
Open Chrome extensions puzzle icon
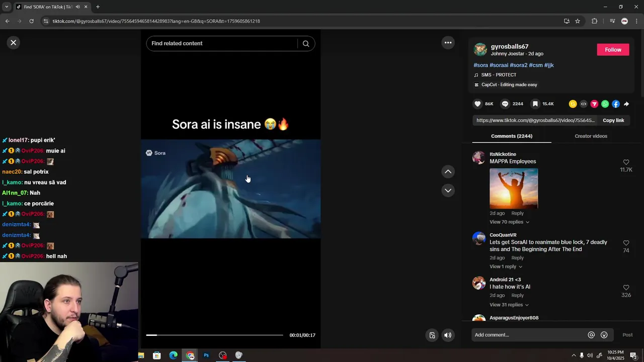tap(595, 21)
